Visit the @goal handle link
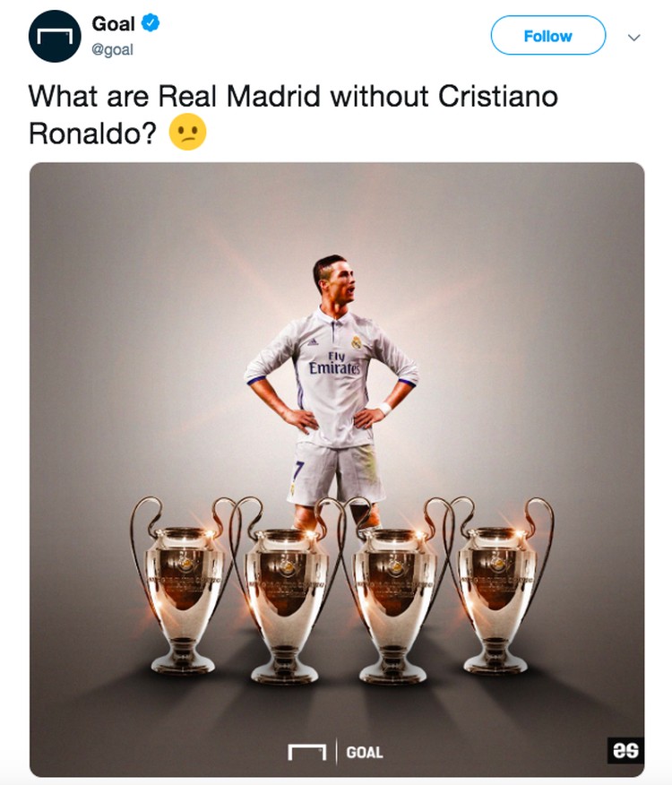This screenshot has height=785, width=672. pos(112,49)
